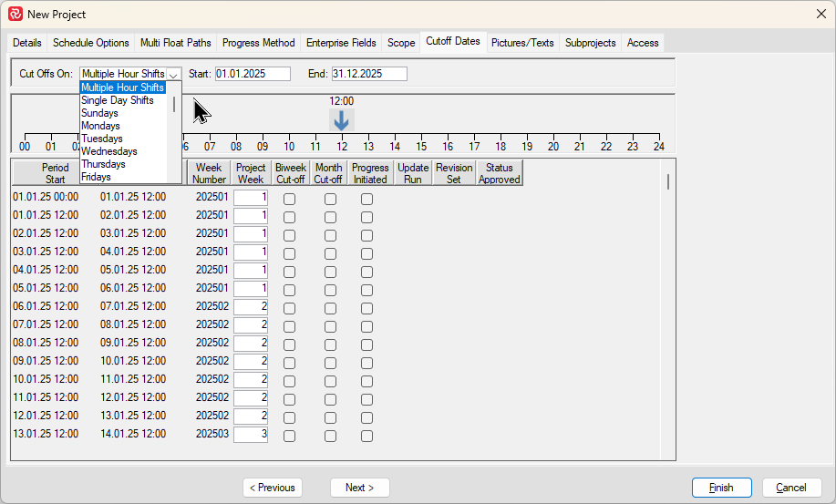Click the Project Week column header
The width and height of the screenshot is (836, 504).
(x=251, y=173)
